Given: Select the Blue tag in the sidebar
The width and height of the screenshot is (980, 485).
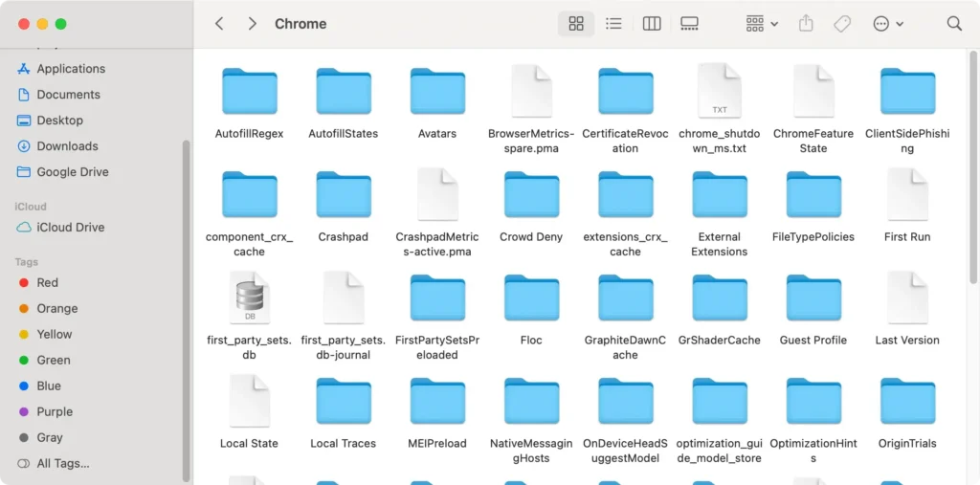Looking at the screenshot, I should click(39, 386).
